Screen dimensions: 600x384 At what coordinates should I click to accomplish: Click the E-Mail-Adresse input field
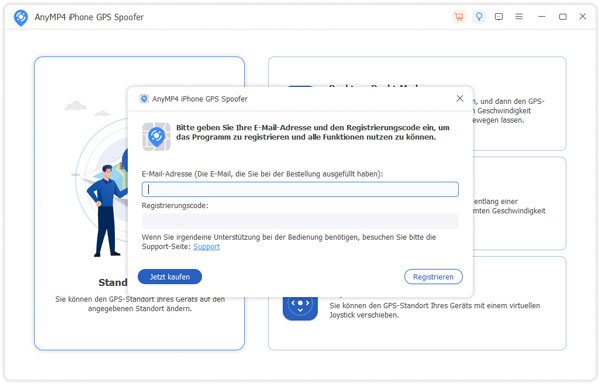300,189
